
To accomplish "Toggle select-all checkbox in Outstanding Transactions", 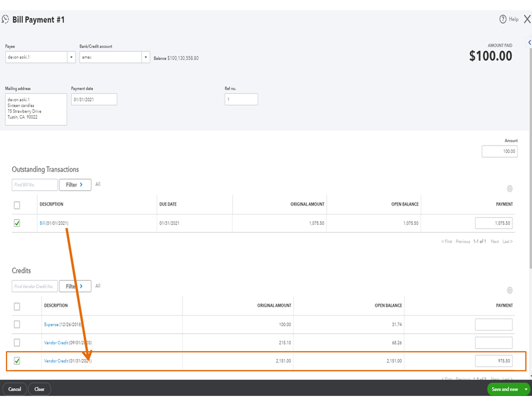I will (x=17, y=205).
